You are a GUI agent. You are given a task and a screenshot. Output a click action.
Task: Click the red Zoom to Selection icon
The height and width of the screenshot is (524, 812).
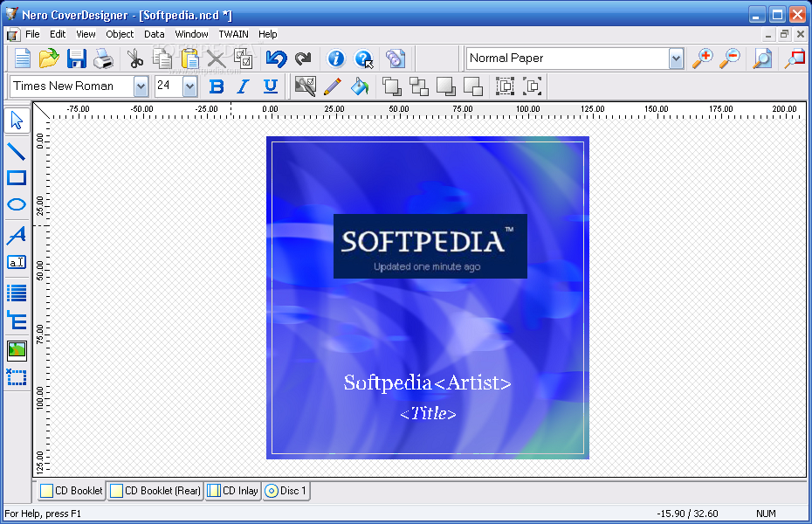pyautogui.click(x=795, y=59)
